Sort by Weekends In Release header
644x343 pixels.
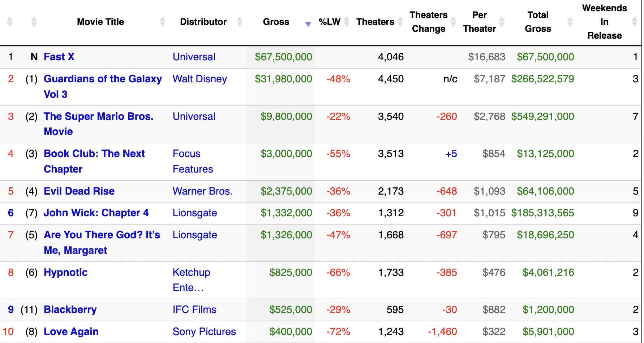pyautogui.click(x=605, y=22)
